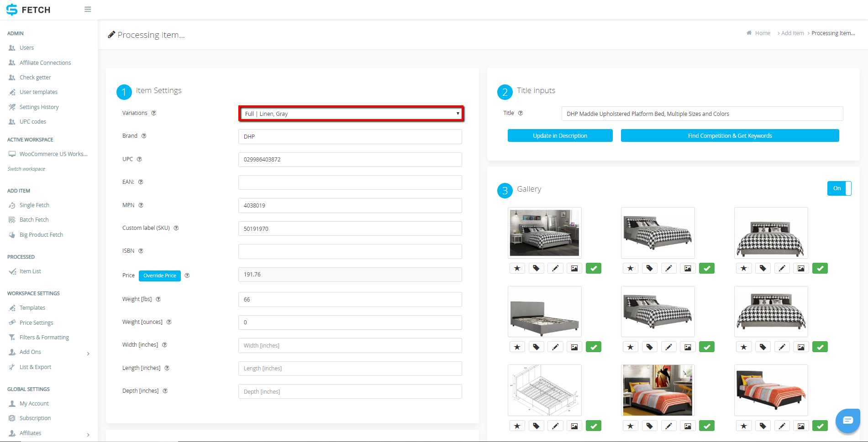This screenshot has width=868, height=442.
Task: Click Find Competition & Get Keywords button
Action: [x=730, y=135]
